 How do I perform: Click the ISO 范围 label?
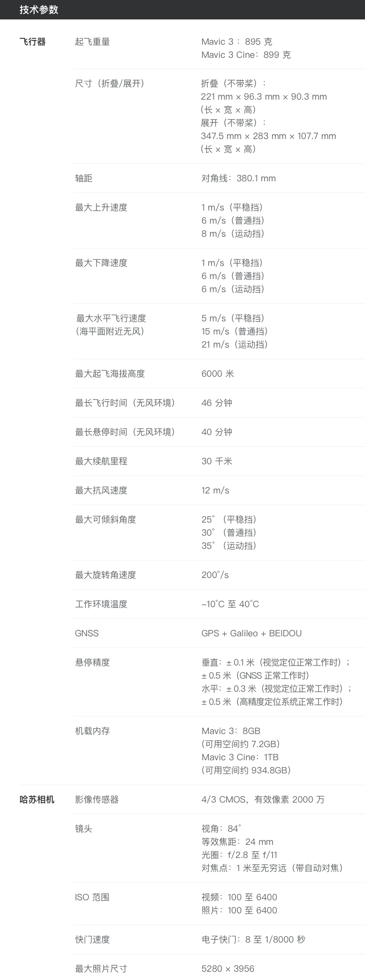coord(92,897)
